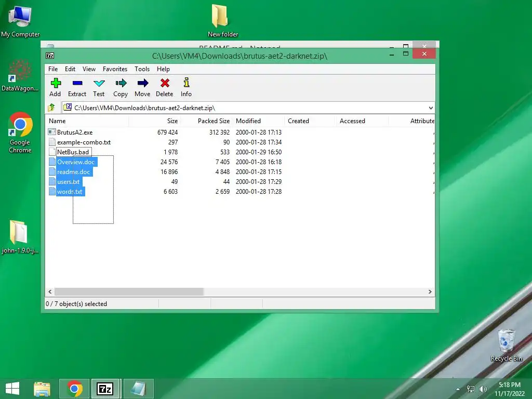
Task: Select the NetBus.bad file icon
Action: pyautogui.click(x=52, y=152)
